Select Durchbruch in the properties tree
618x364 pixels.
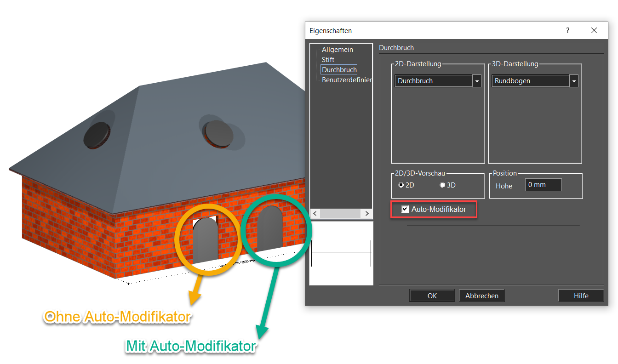click(339, 70)
